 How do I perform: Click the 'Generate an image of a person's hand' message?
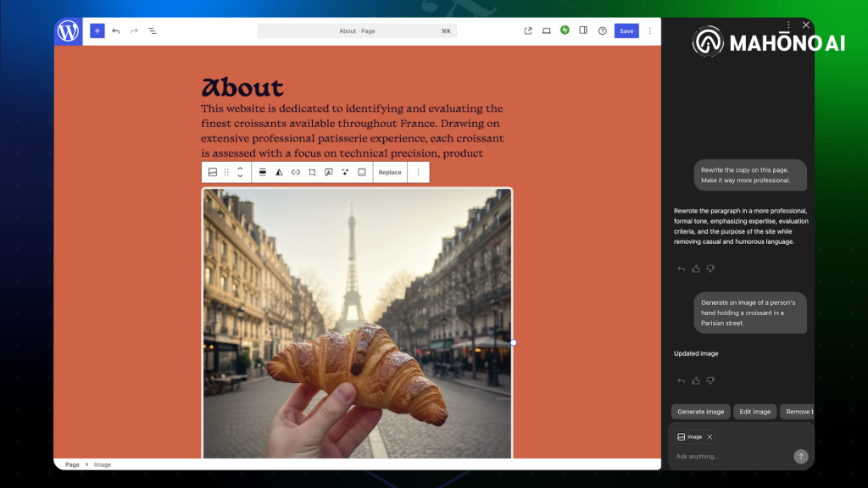[x=750, y=313]
